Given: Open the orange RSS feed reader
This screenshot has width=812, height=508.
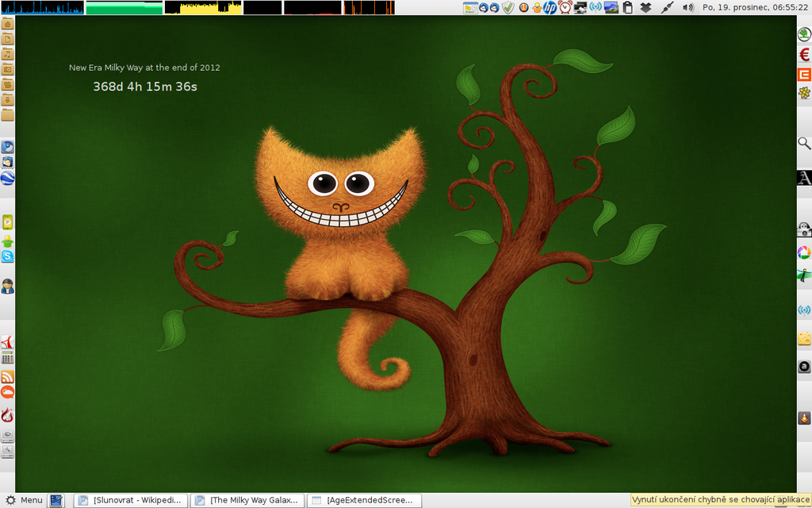Looking at the screenshot, I should pos(7,377).
